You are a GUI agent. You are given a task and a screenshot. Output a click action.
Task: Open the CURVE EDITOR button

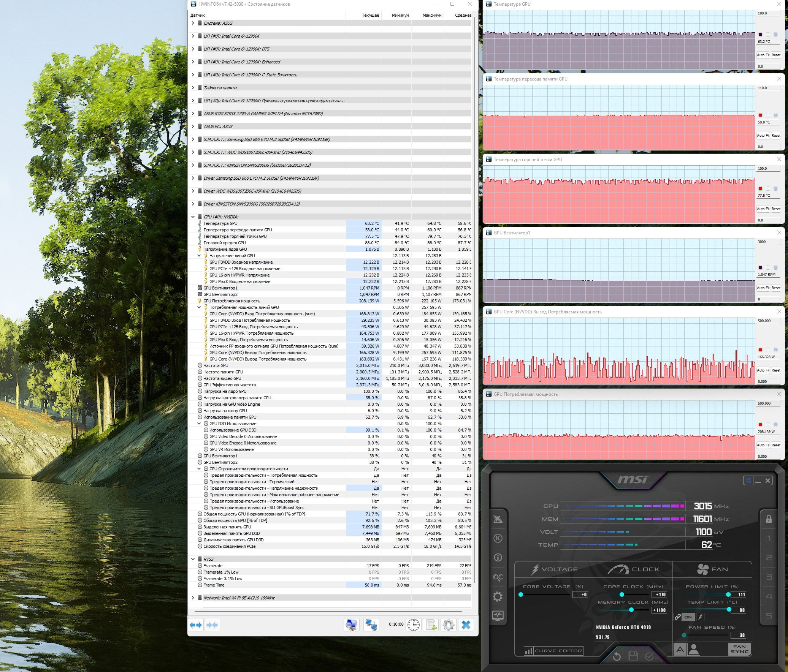click(553, 651)
